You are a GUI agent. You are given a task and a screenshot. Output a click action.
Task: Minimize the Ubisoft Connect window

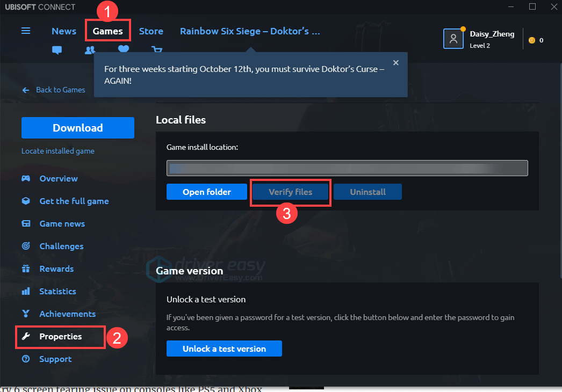(x=511, y=7)
